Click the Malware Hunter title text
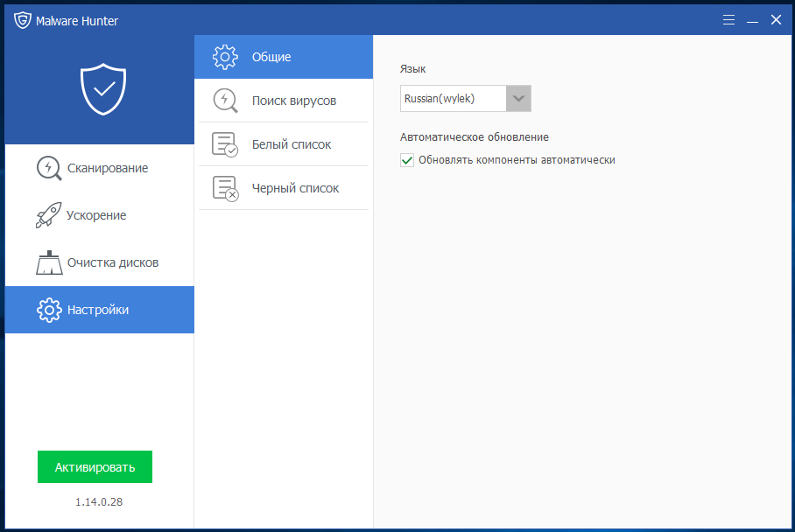This screenshot has width=795, height=532. pyautogui.click(x=77, y=21)
